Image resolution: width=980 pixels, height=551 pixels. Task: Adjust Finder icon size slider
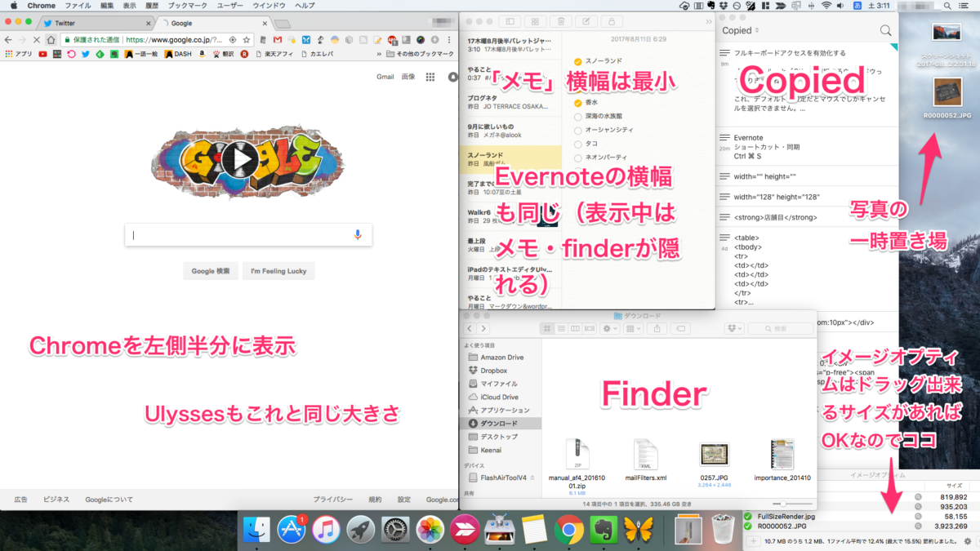click(782, 504)
